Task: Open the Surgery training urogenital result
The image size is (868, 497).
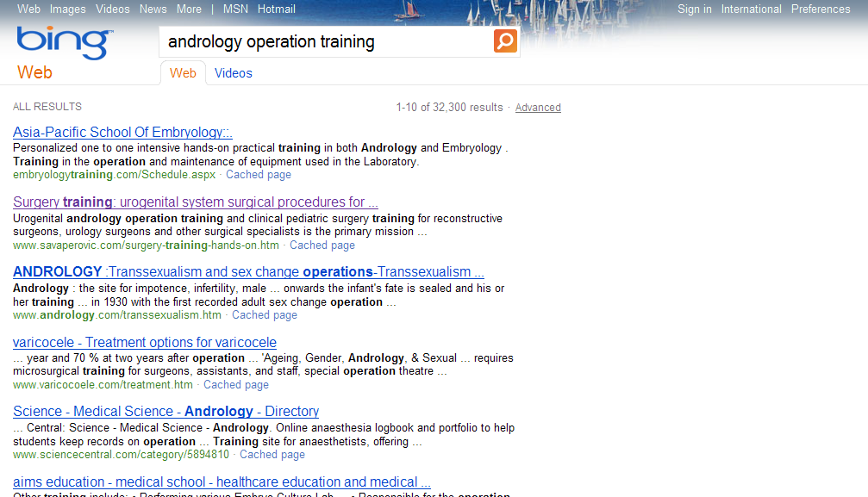Action: click(x=195, y=202)
